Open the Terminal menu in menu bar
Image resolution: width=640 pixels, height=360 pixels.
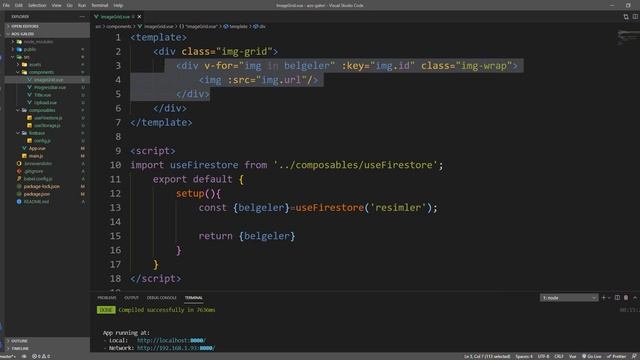point(100,5)
